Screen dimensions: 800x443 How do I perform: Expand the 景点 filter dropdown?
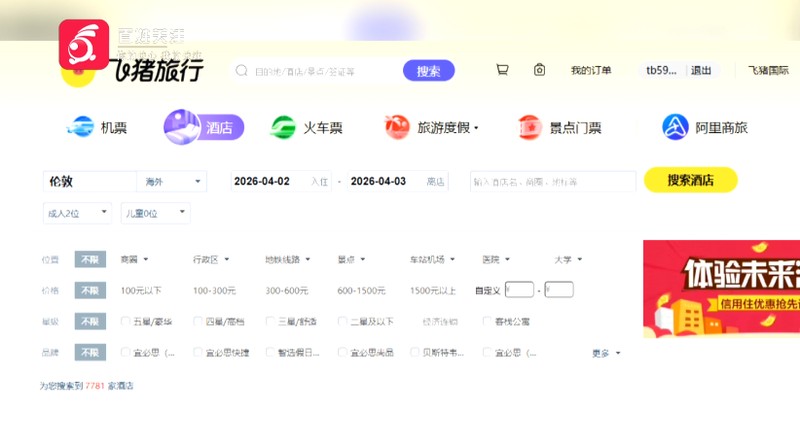[351, 259]
